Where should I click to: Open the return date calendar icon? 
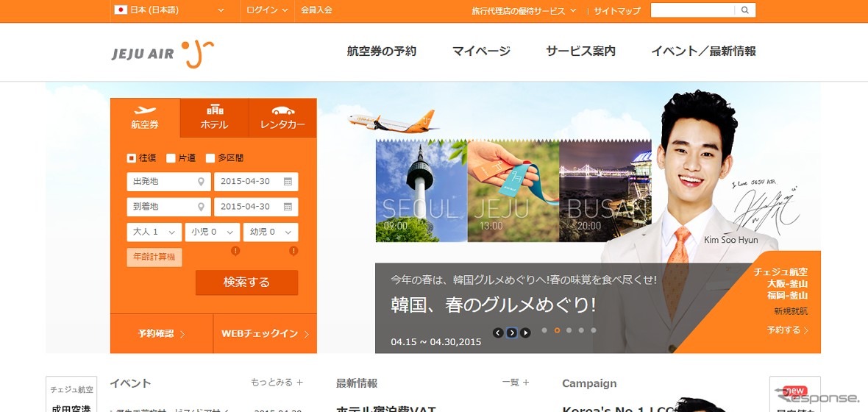pyautogui.click(x=288, y=207)
